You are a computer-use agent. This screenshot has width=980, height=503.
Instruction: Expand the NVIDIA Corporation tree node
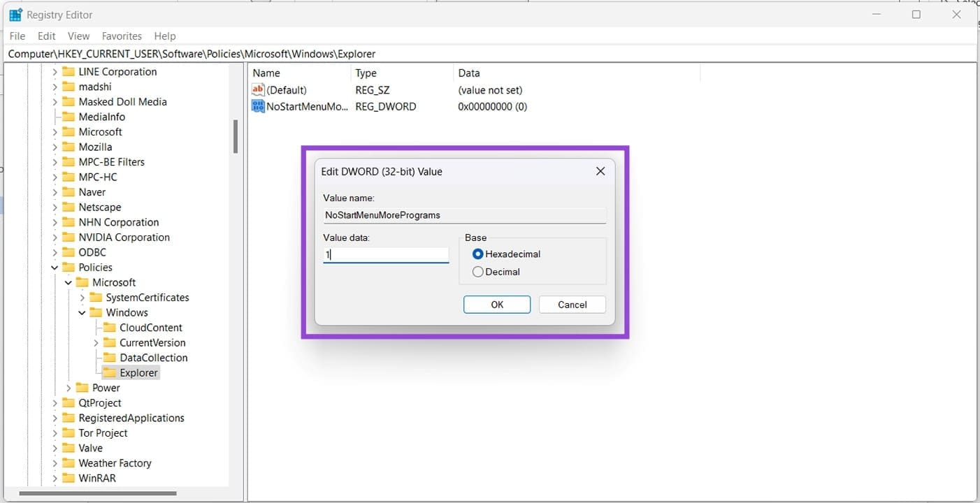(x=55, y=237)
